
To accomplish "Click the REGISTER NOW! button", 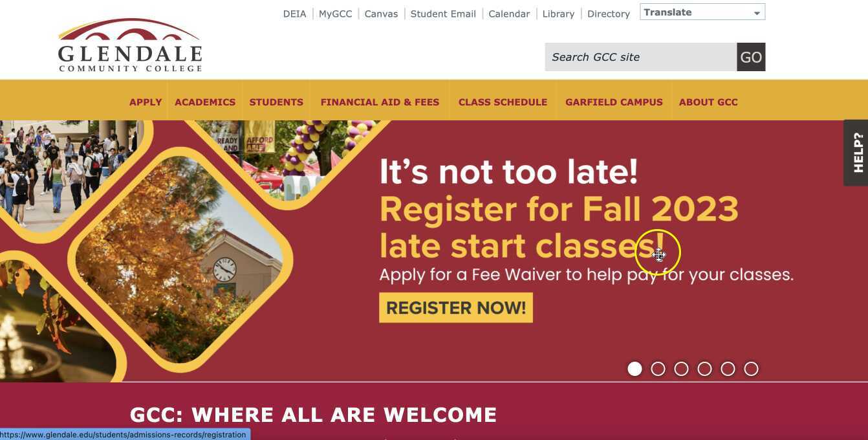I will 456,307.
